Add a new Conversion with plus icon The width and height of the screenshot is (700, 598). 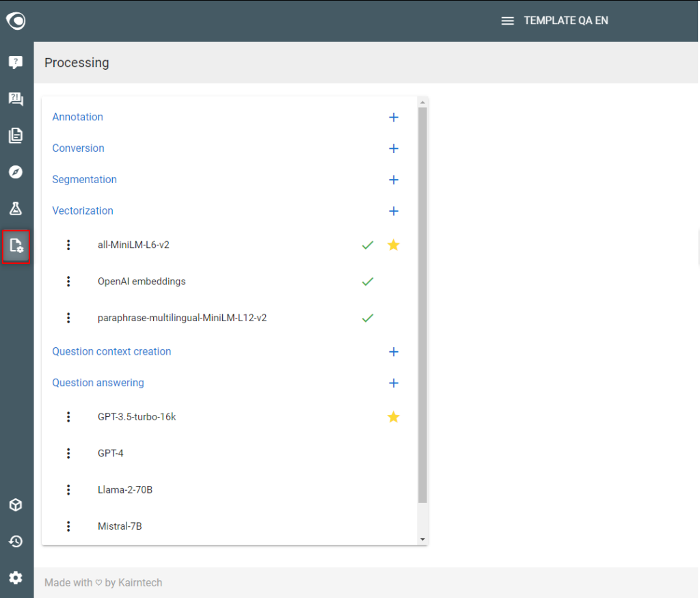(393, 148)
